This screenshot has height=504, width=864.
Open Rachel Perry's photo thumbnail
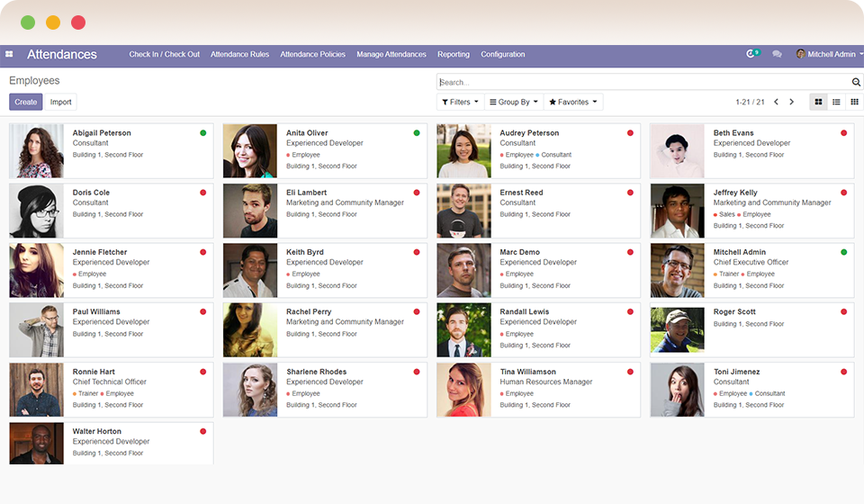[250, 330]
